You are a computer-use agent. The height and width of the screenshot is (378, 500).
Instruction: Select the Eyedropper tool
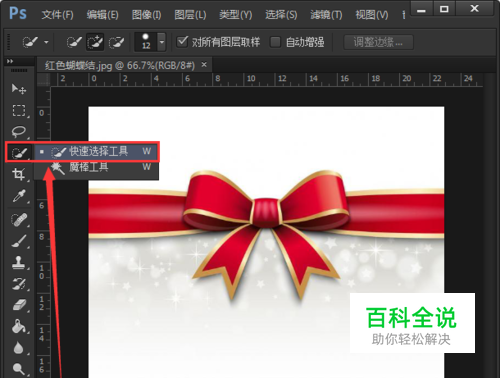(19, 196)
